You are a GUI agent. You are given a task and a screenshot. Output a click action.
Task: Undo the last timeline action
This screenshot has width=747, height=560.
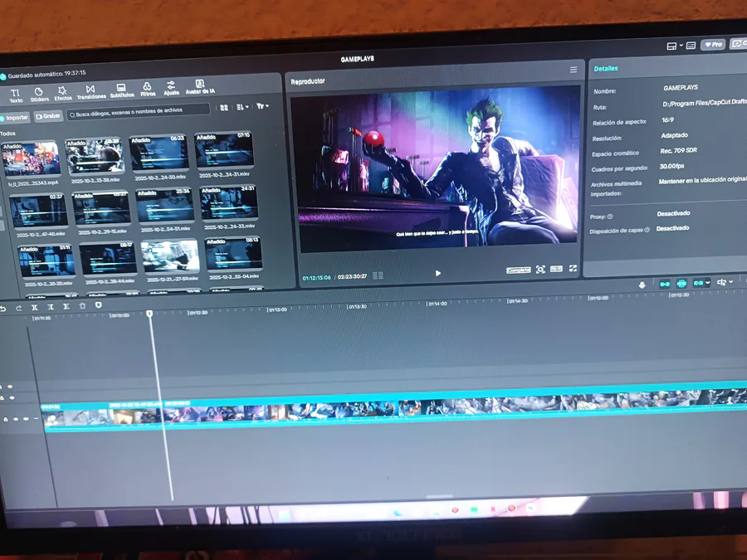(x=3, y=309)
